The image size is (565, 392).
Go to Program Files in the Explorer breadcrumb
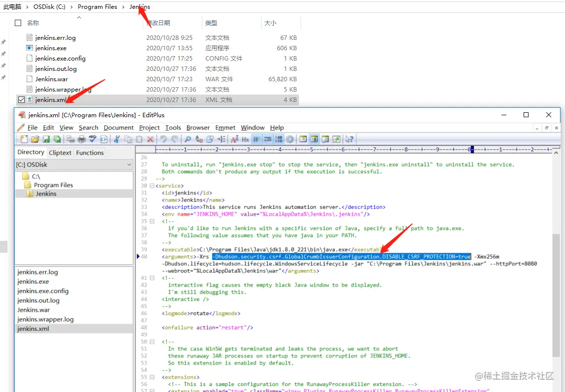tap(98, 7)
